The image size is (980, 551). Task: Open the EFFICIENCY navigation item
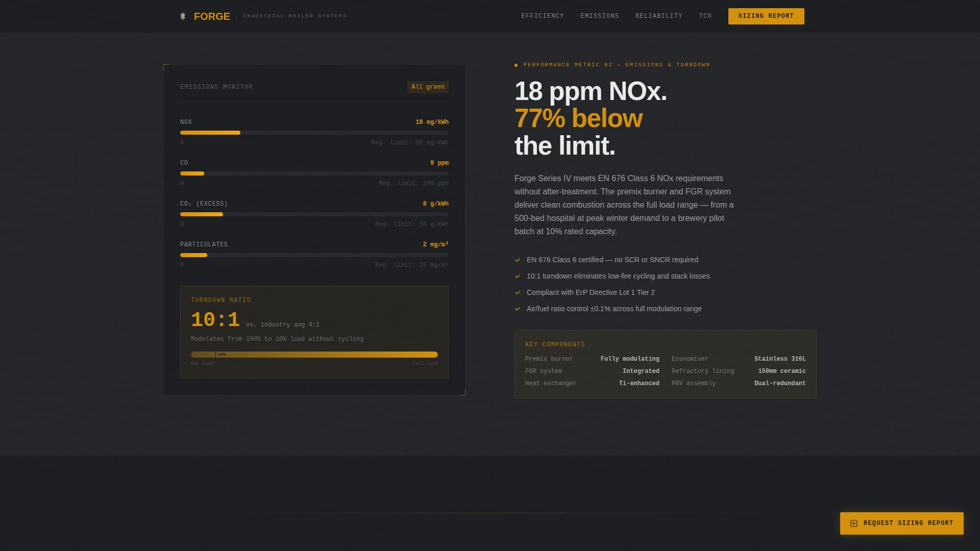(542, 16)
